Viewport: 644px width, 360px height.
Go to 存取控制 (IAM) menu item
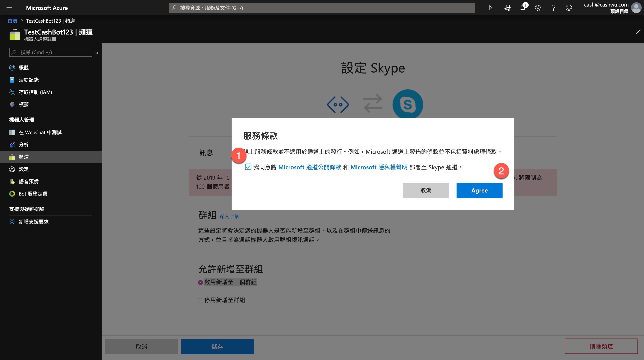point(35,92)
